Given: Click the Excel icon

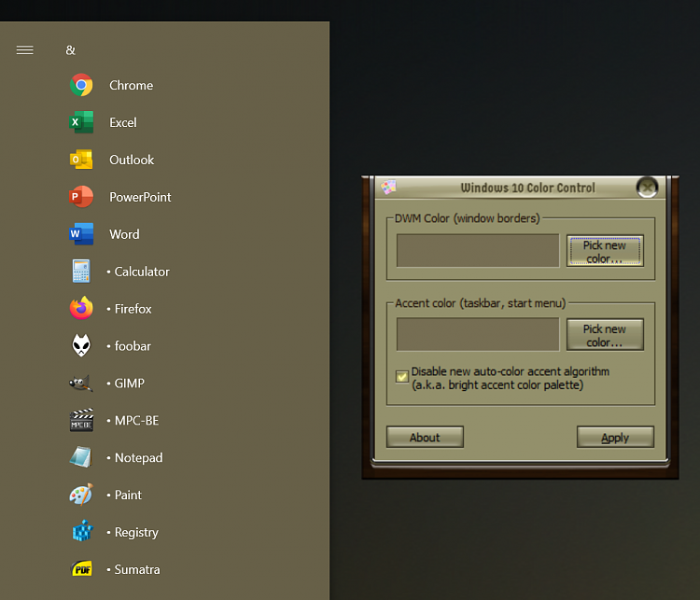Looking at the screenshot, I should [81, 122].
